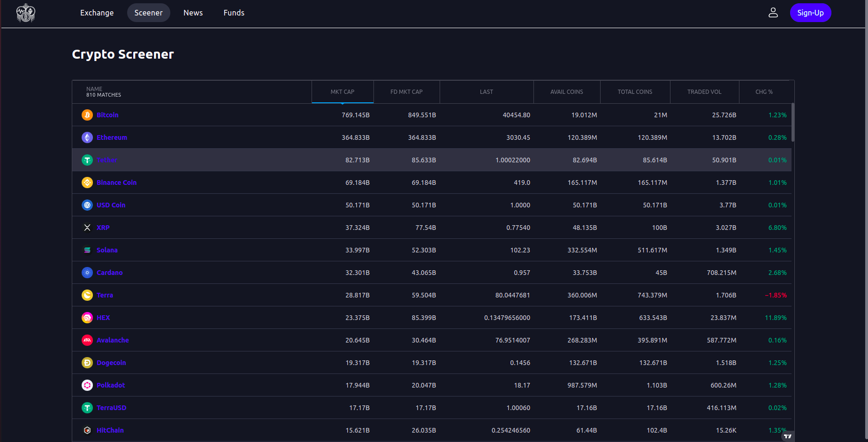Click Polkadot's available coins 987.579M
868x442 pixels.
tap(582, 385)
